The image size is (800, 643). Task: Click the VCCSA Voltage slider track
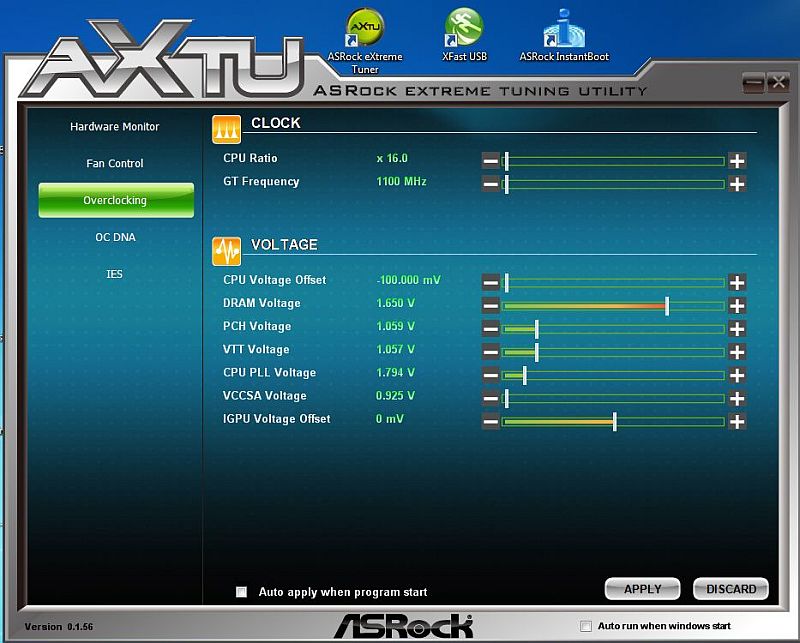point(613,399)
